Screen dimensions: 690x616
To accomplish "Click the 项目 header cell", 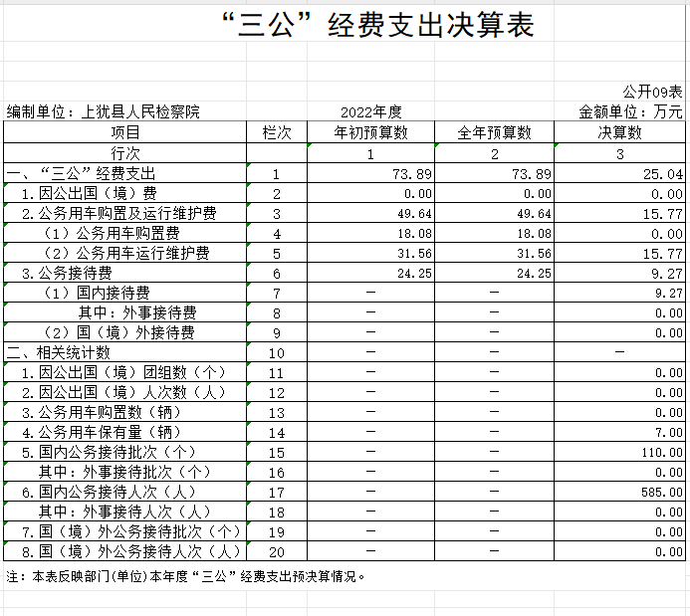I will point(125,132).
